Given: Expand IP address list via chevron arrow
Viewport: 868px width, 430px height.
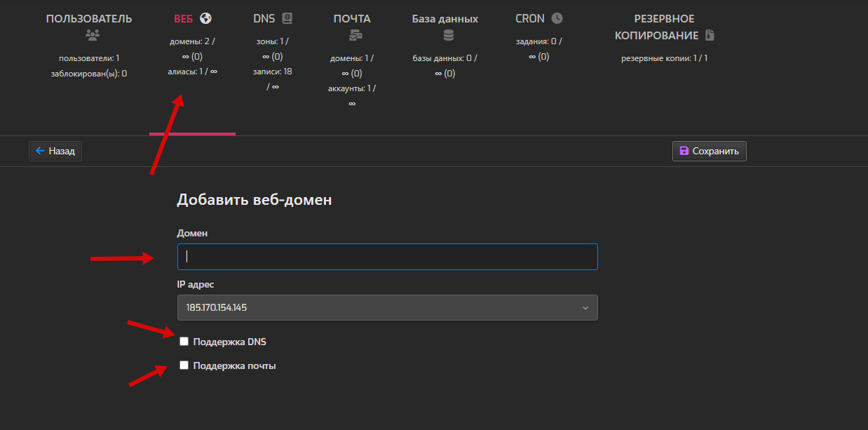Looking at the screenshot, I should pos(585,308).
